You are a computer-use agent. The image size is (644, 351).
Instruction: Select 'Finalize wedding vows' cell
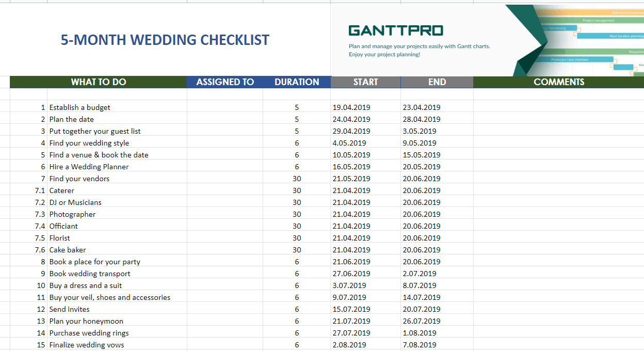coord(117,345)
